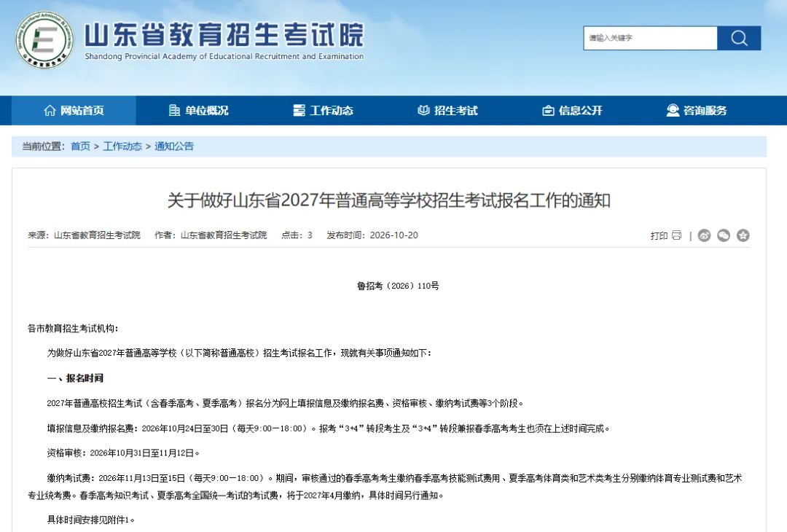The image size is (787, 532).
Task: Click the building icon beside 单位概况
Action: [174, 111]
